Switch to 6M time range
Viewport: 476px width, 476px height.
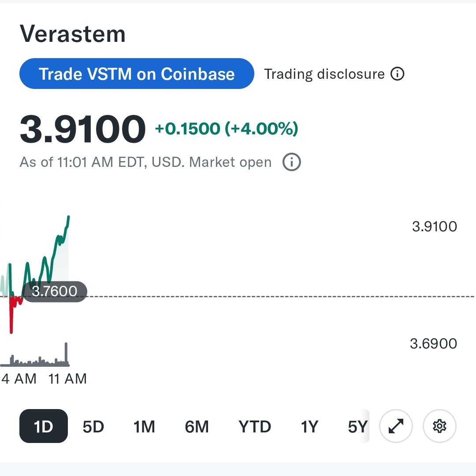coord(197,427)
